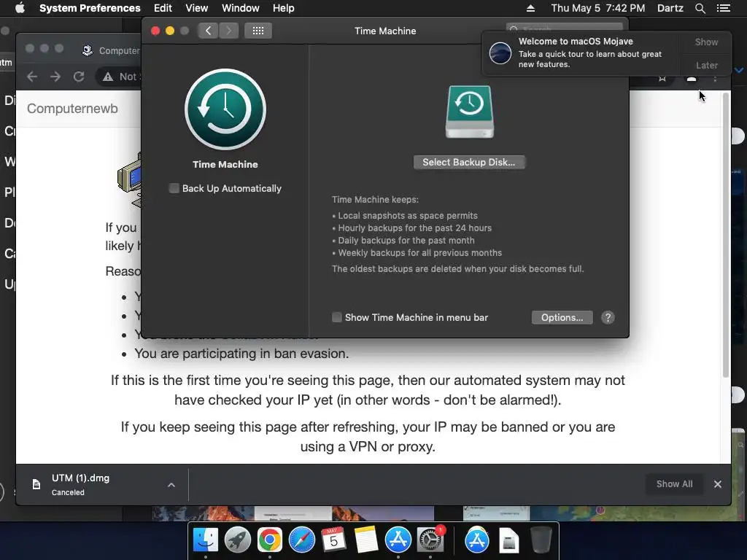Click the Computer tab in Chrome

click(111, 50)
